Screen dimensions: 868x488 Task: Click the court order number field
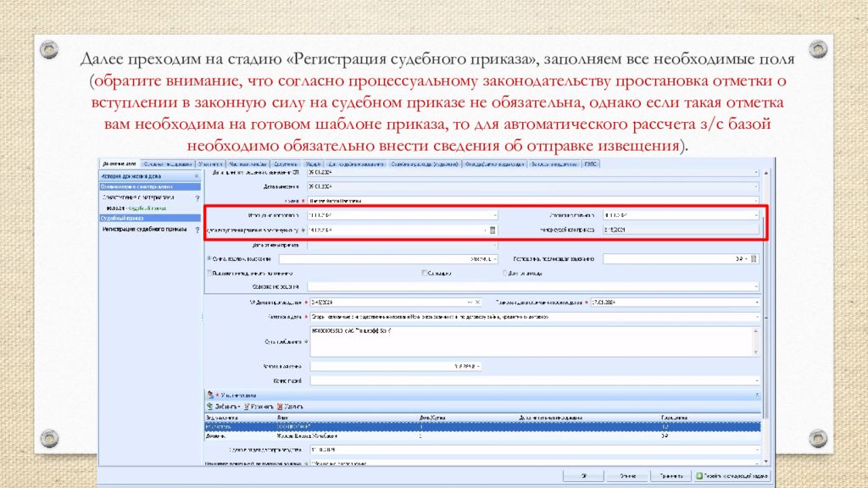(x=681, y=230)
